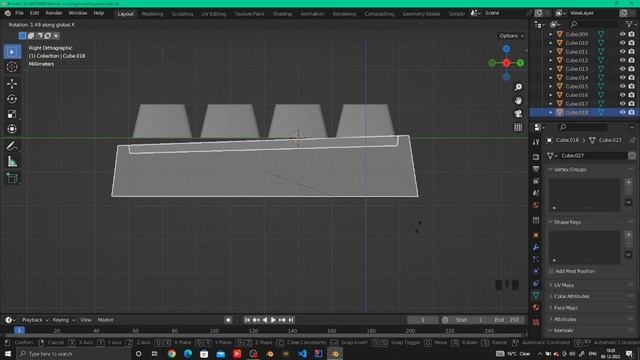Select the Add Cube tool
Image resolution: width=640 pixels, height=360 pixels.
pyautogui.click(x=12, y=178)
